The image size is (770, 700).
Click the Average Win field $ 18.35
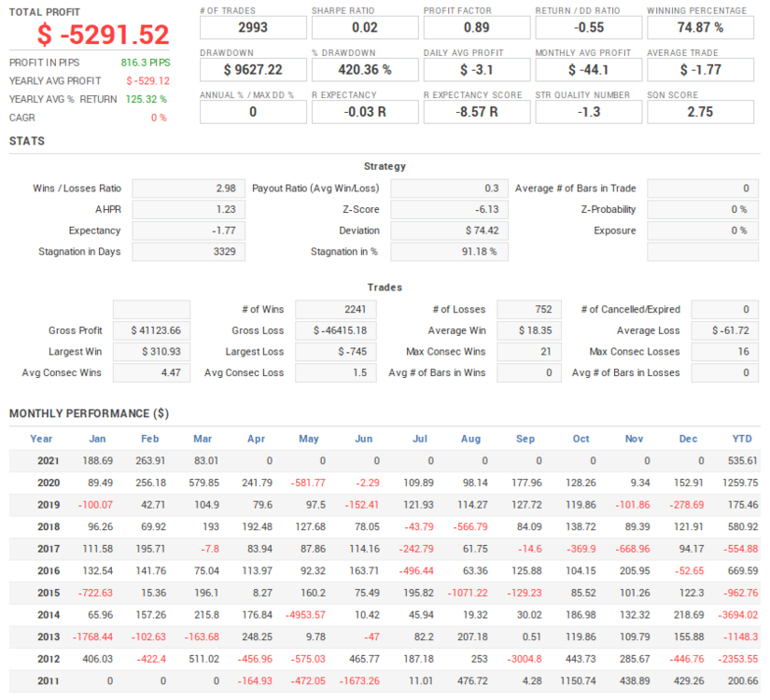[x=529, y=330]
